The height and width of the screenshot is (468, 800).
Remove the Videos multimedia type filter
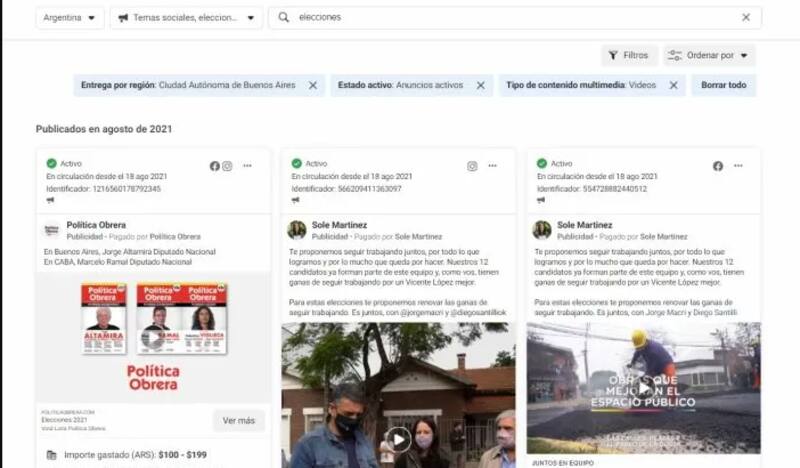click(x=673, y=85)
